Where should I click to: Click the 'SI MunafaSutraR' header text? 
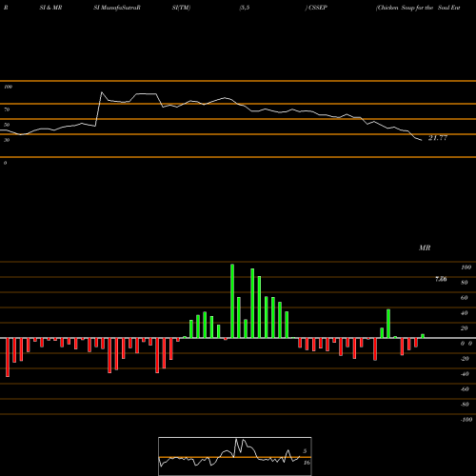point(117,8)
